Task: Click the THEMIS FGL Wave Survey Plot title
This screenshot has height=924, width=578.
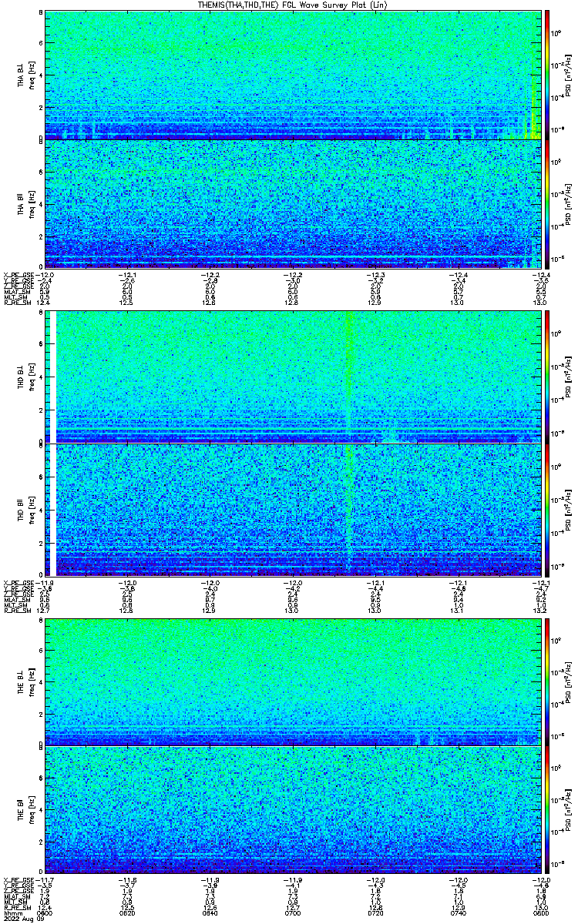Action: click(x=294, y=5)
